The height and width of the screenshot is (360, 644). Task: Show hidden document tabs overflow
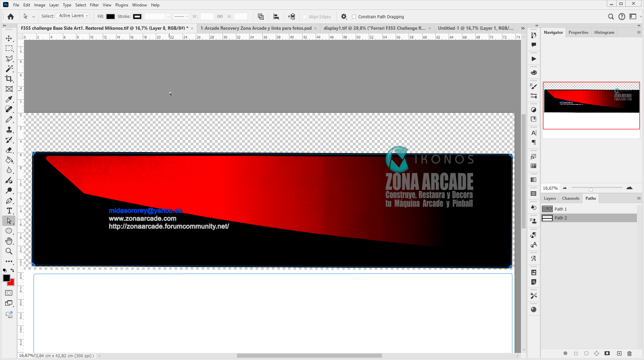point(523,28)
